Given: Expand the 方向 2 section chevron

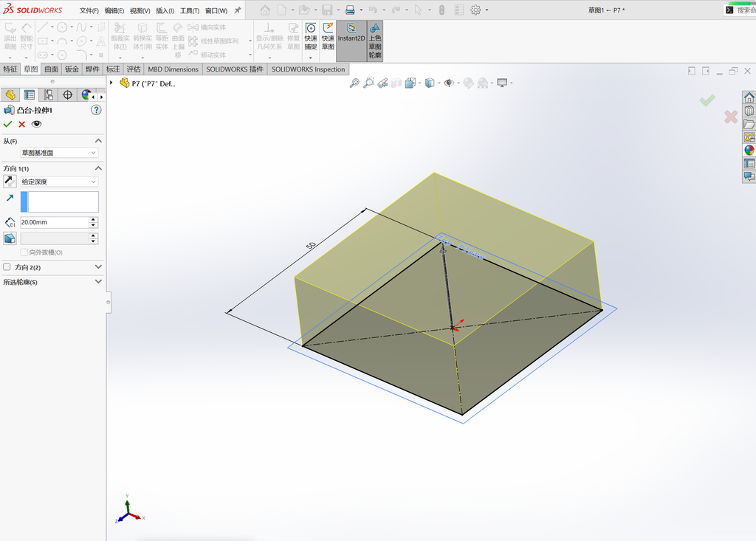Looking at the screenshot, I should [x=98, y=266].
